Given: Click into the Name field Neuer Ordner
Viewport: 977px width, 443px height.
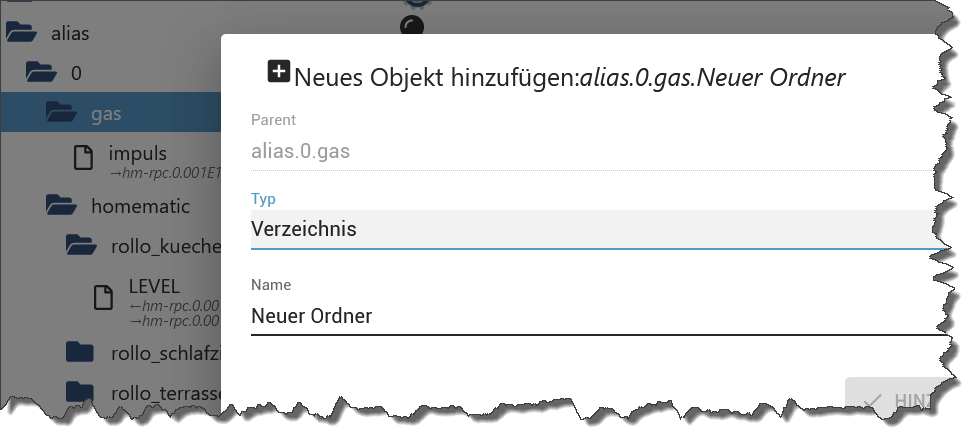Looking at the screenshot, I should coord(598,315).
